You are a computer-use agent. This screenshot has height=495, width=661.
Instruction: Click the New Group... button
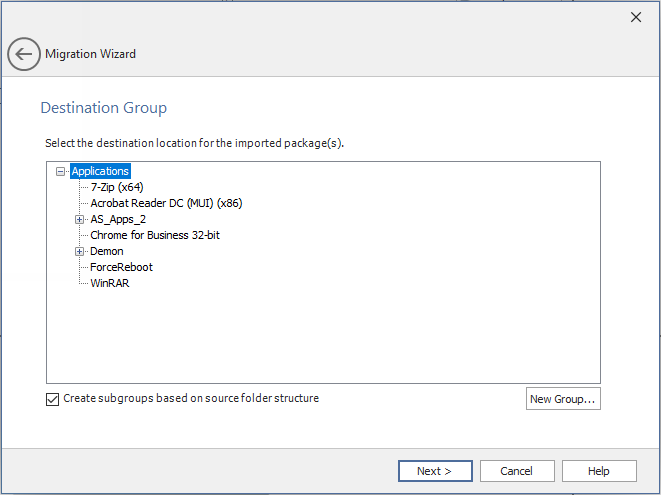563,399
